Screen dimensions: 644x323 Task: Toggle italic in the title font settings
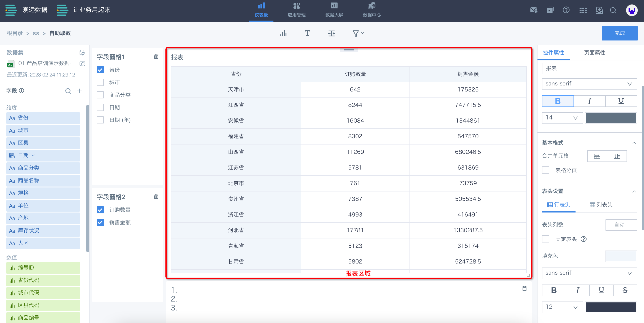pos(589,101)
